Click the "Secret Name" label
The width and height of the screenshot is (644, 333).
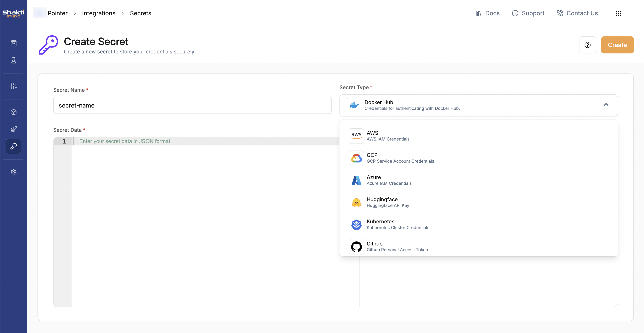point(69,90)
